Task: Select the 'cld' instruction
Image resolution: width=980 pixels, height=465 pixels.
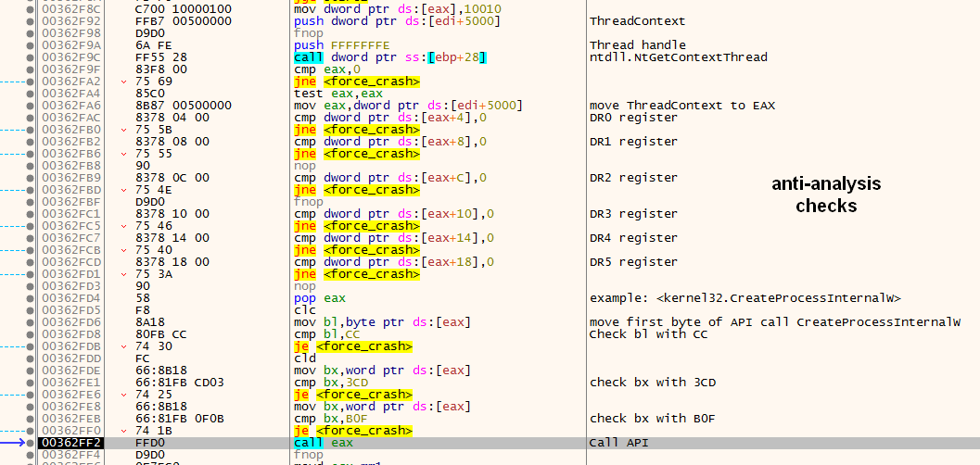Action: tap(305, 358)
